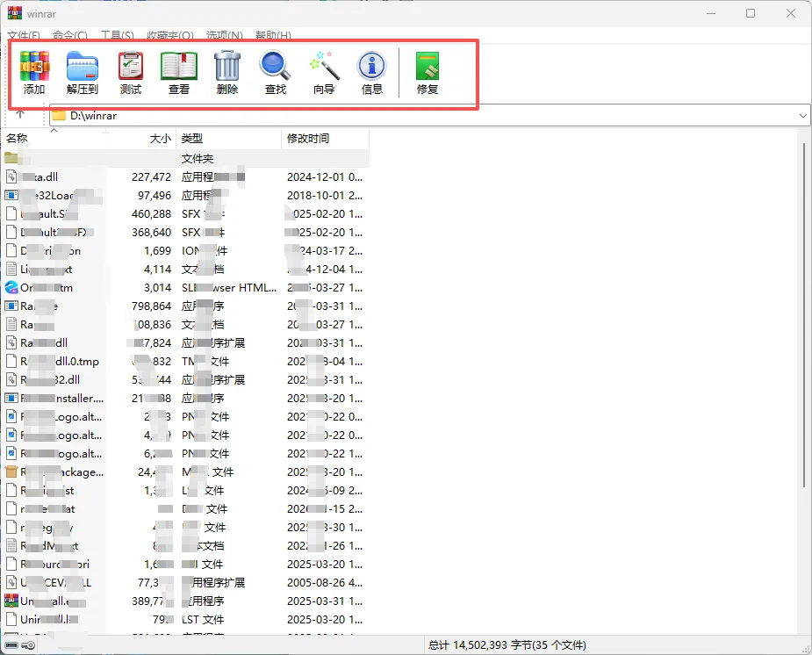Select the file sized 97,496

coord(185,195)
